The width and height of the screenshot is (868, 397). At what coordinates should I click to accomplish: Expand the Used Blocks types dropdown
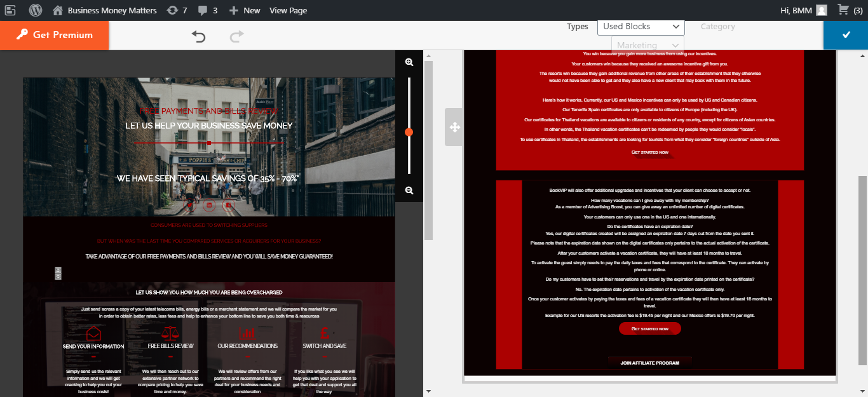click(x=641, y=27)
